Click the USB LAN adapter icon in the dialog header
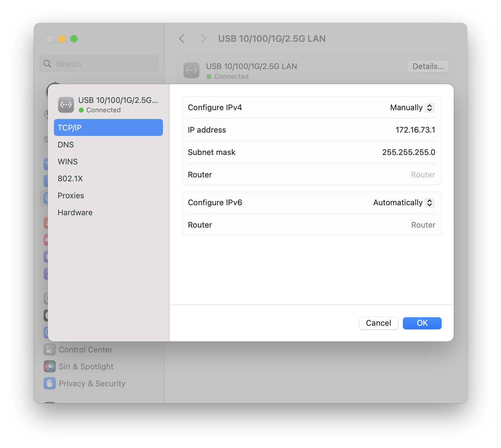The width and height of the screenshot is (501, 448). 66,105
